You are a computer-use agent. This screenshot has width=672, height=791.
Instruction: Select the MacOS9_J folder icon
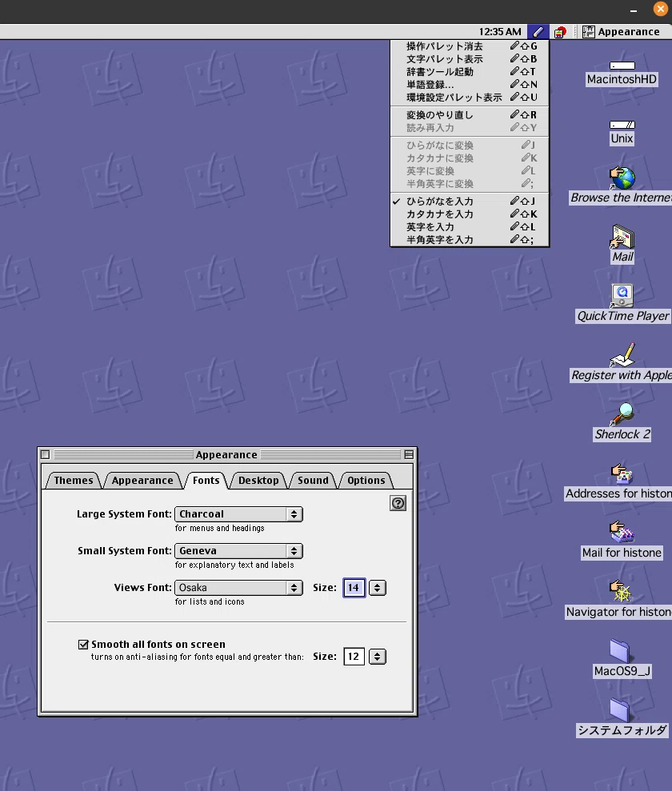point(619,651)
